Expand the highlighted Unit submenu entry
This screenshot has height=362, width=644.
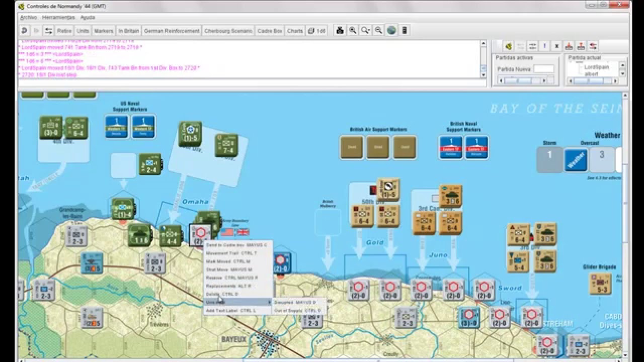[237, 302]
